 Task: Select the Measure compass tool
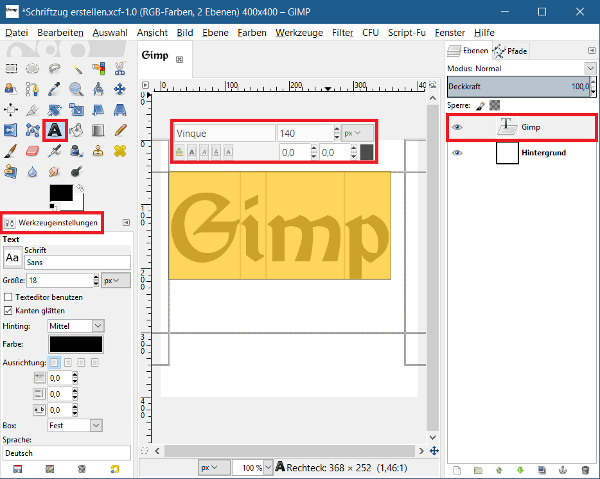tap(99, 89)
